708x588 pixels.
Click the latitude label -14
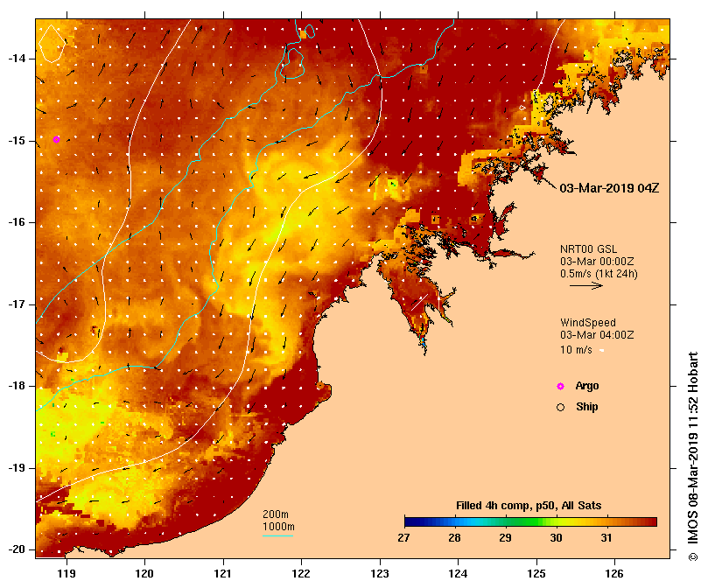18,59
